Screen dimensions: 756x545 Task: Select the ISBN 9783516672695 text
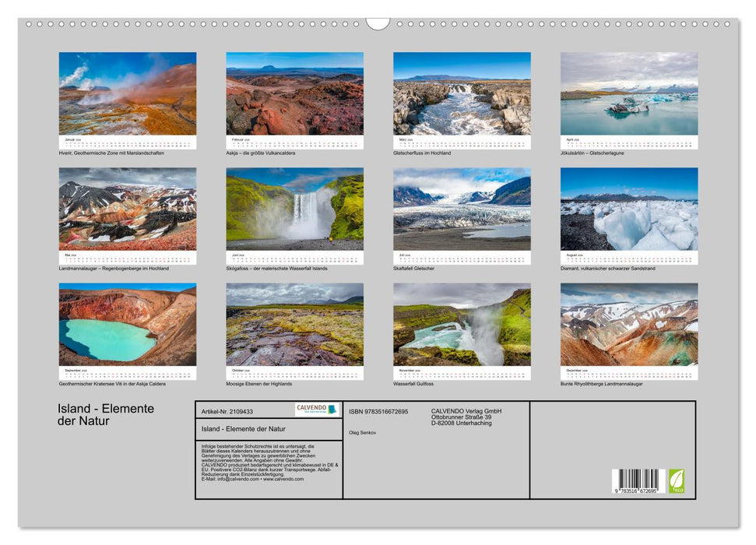379,410
